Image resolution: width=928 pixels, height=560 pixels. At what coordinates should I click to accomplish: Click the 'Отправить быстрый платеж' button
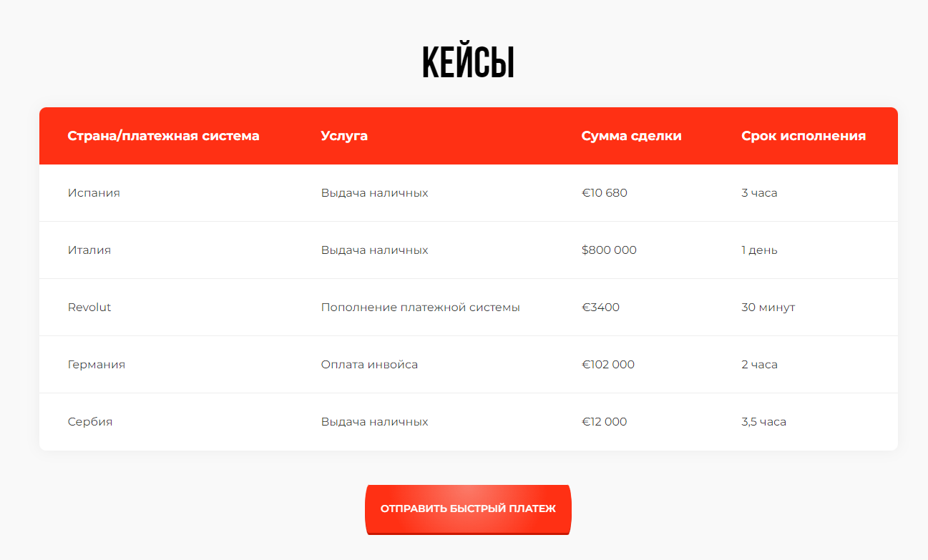coord(468,509)
